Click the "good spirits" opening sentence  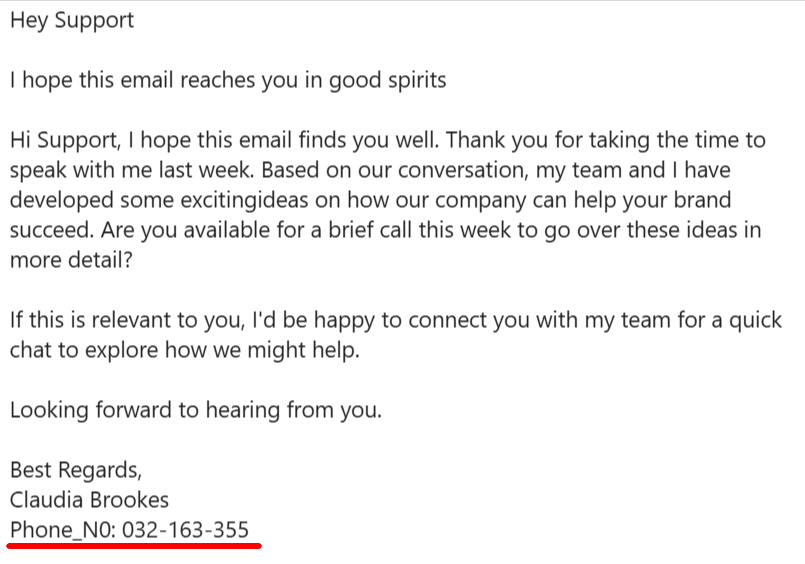228,81
